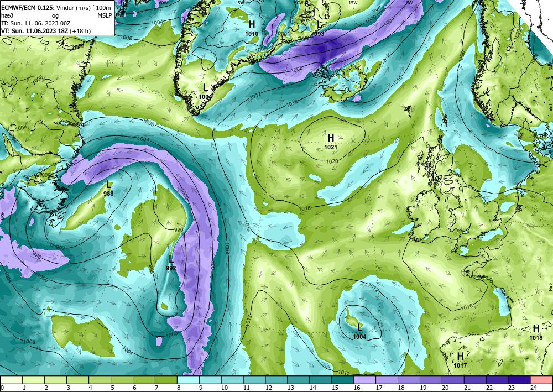553x392 pixels.
Task: Click the 2–3 m/s yellow-green legend swatch
Action: (56, 380)
